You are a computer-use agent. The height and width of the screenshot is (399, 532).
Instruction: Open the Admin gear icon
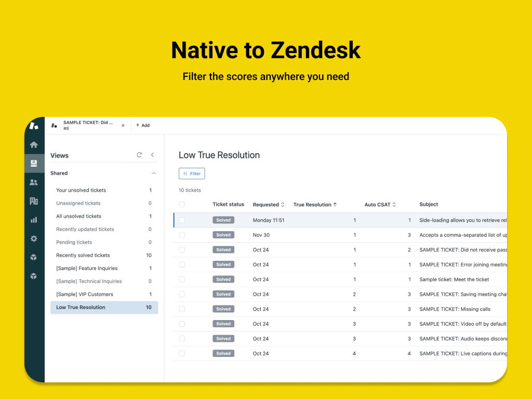(x=34, y=238)
